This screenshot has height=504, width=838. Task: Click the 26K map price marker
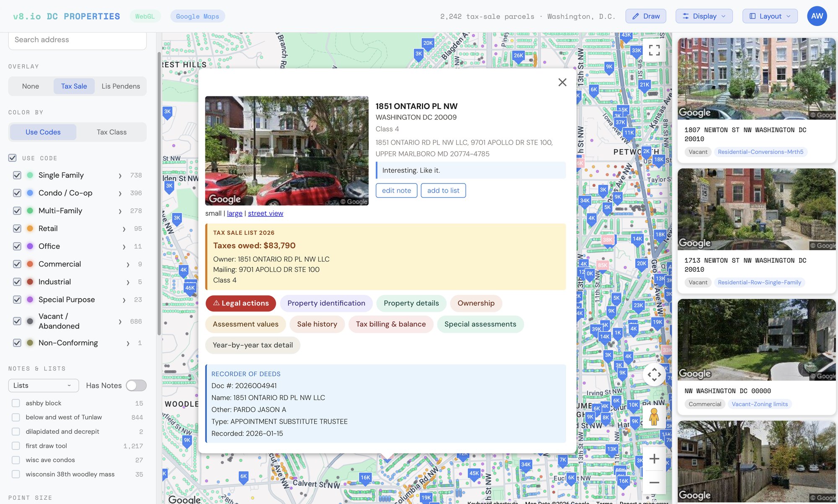pyautogui.click(x=518, y=56)
